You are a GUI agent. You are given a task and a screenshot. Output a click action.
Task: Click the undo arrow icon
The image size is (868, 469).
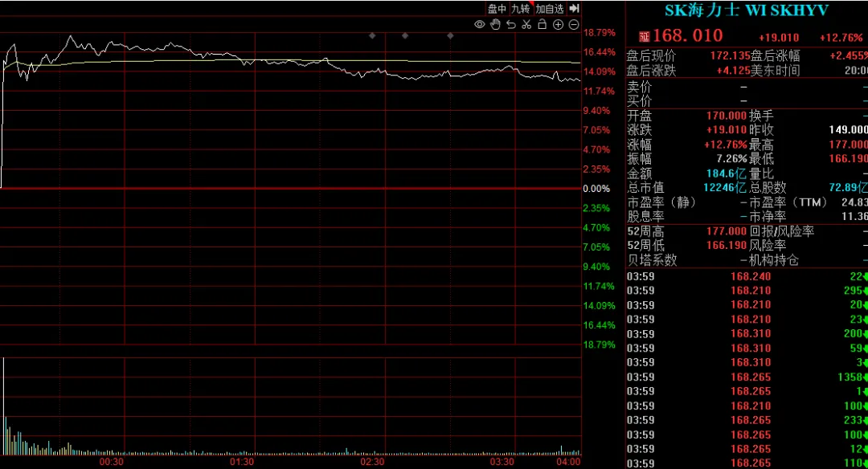511,24
